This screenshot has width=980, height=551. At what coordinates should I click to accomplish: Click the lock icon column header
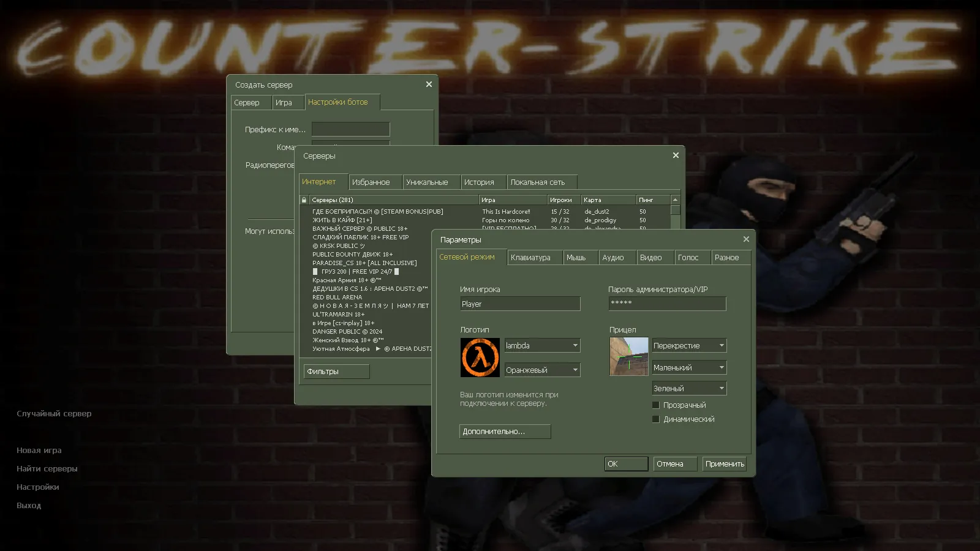(304, 200)
